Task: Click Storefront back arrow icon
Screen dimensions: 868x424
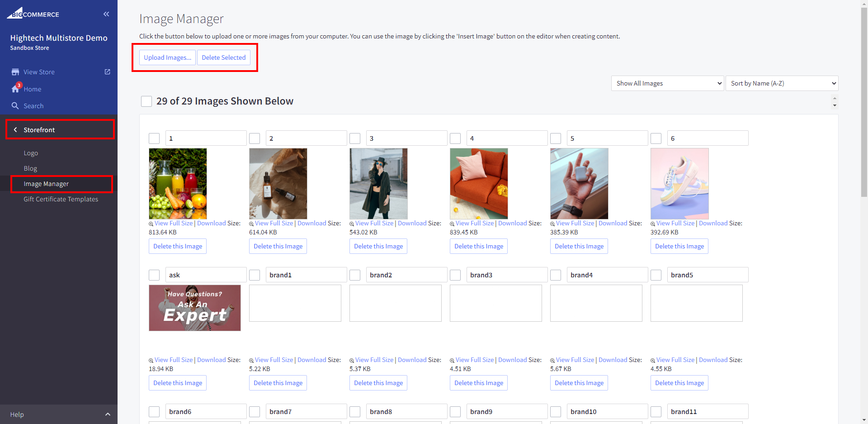Action: 15,130
